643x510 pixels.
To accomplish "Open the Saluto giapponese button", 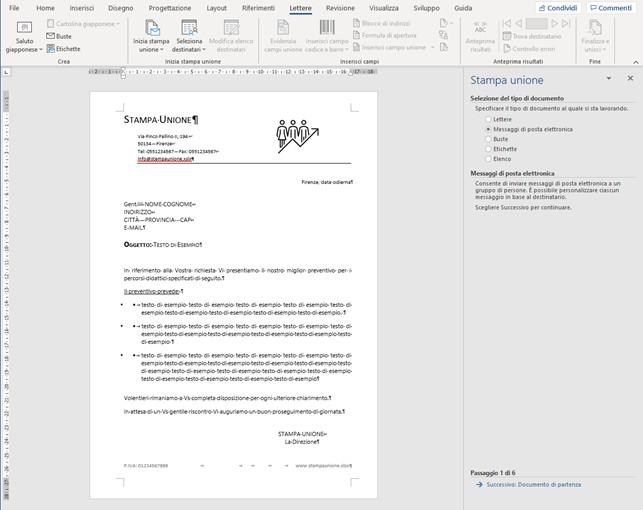I will [x=24, y=37].
